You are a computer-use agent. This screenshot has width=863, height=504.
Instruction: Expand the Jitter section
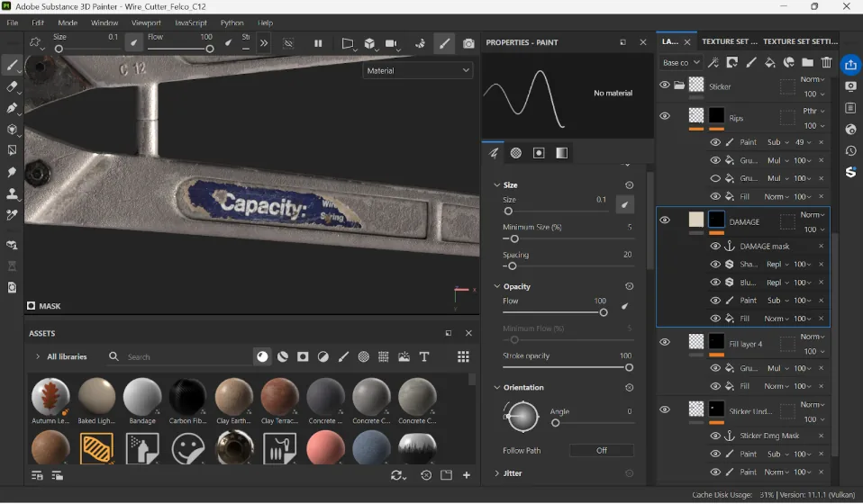coord(497,473)
